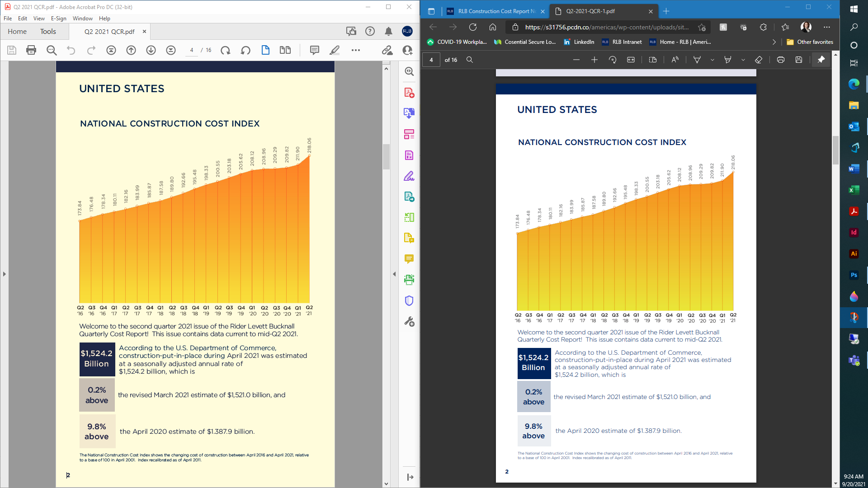Activate Read aloud in Edge PDF toolbar
The height and width of the screenshot is (488, 868).
(674, 59)
